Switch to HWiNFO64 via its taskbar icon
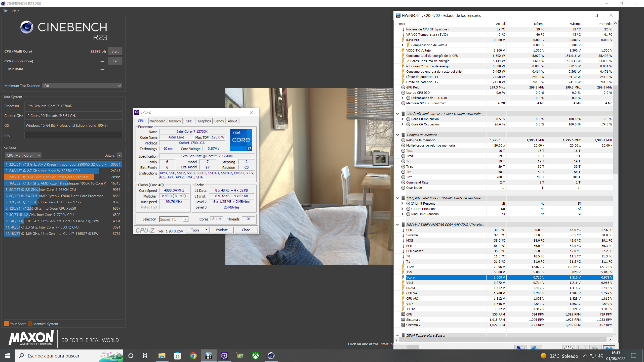 click(209, 356)
